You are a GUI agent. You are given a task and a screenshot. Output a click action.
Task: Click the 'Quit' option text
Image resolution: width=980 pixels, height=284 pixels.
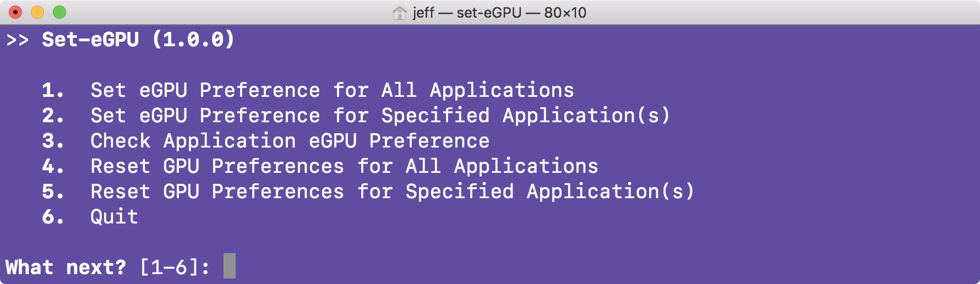coord(114,217)
